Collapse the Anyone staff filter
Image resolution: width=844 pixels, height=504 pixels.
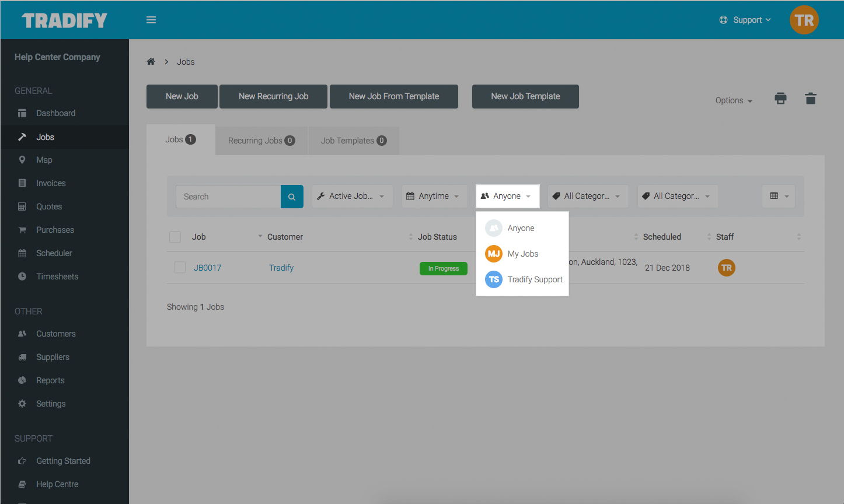pos(507,197)
